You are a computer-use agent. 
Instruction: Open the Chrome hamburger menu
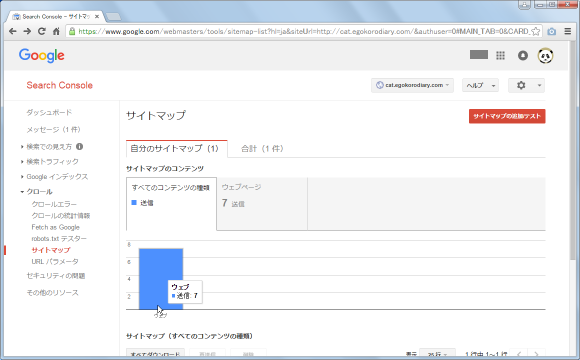pyautogui.click(x=568, y=31)
